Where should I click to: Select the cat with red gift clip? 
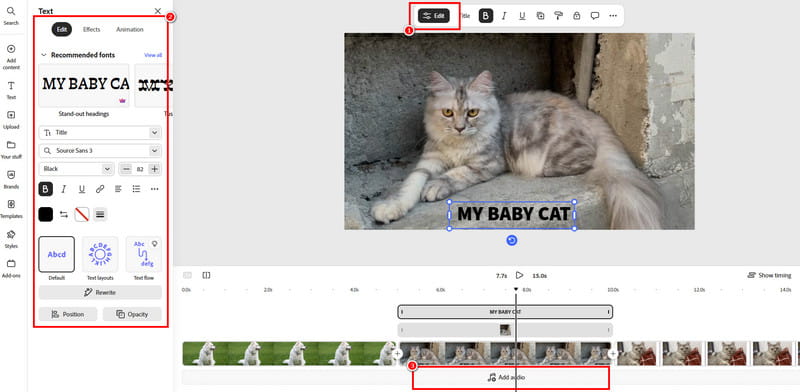point(706,354)
